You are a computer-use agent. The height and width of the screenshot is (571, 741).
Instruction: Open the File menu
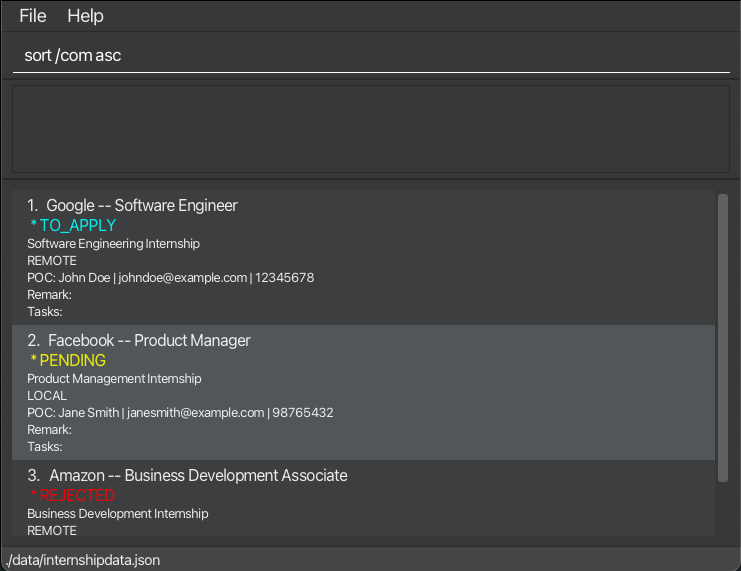coord(33,16)
